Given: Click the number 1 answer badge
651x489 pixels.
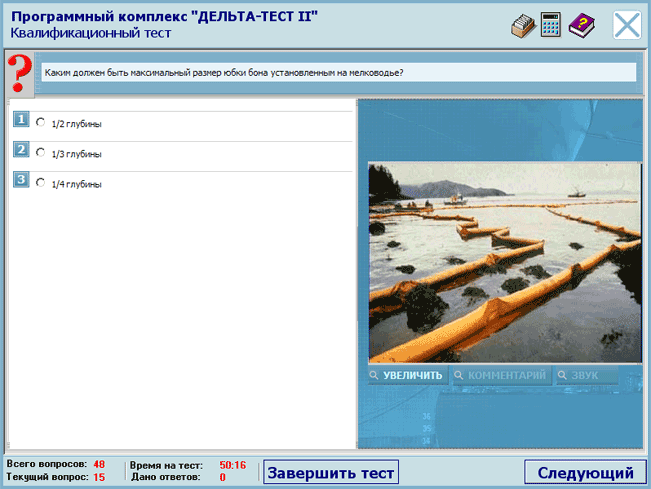Looking at the screenshot, I should (x=21, y=119).
